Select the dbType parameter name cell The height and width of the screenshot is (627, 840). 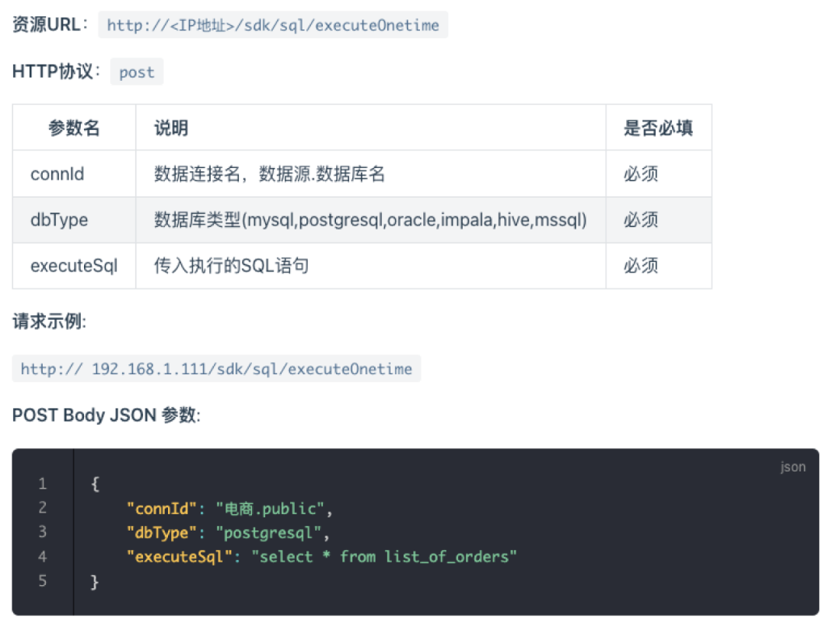click(x=59, y=219)
